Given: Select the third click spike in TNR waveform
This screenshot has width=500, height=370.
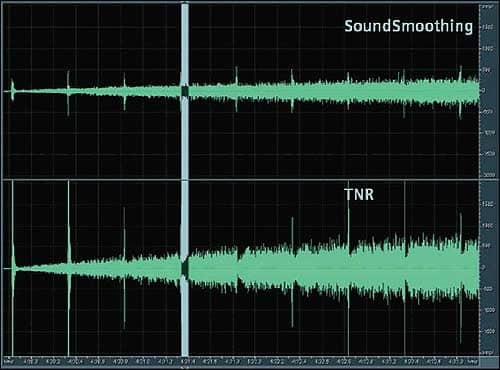Looking at the screenshot, I should point(124,268).
